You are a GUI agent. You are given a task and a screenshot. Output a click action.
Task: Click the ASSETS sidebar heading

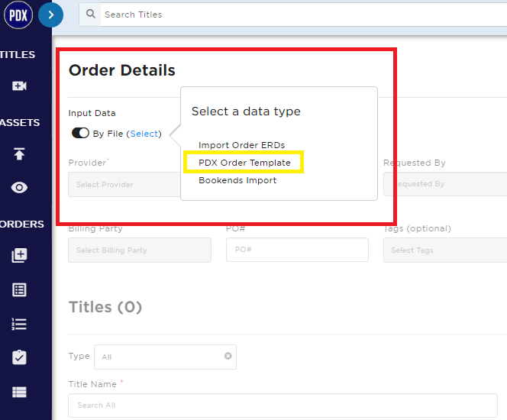coord(20,122)
